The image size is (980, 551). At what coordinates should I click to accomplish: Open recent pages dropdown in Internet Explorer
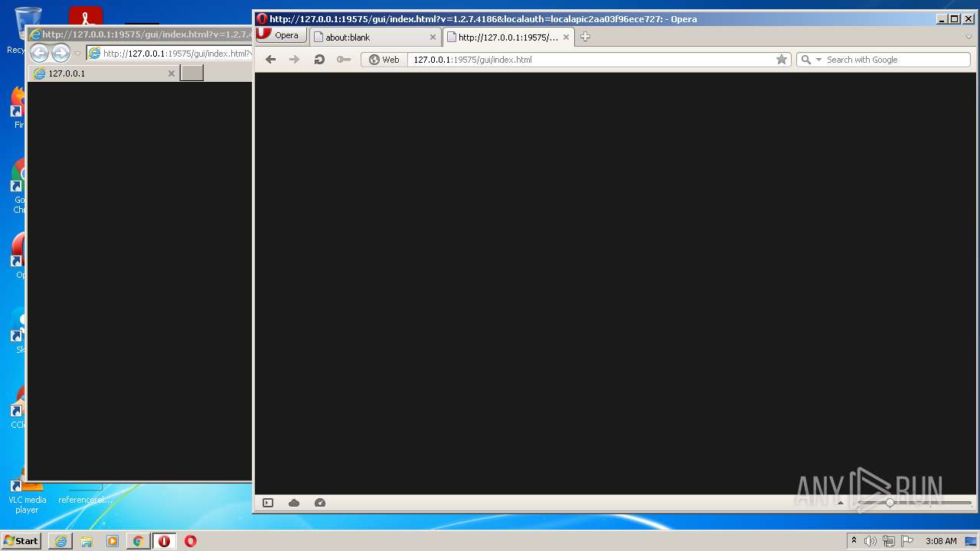[77, 54]
